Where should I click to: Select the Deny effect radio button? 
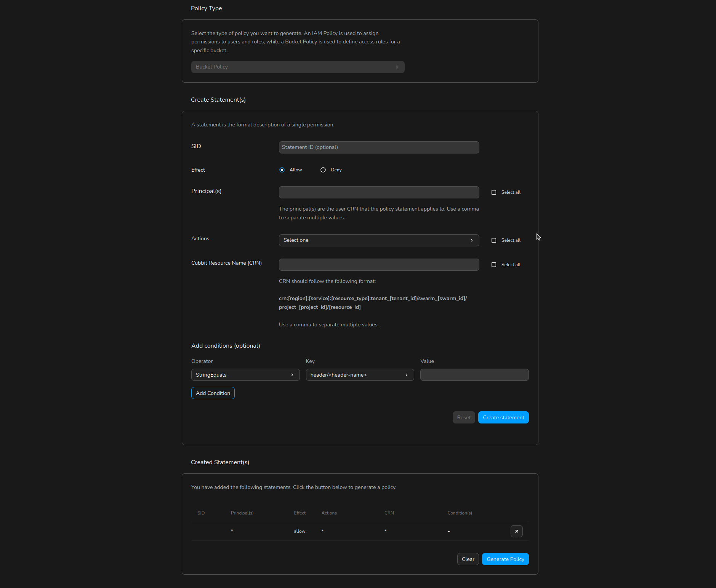pyautogui.click(x=323, y=170)
